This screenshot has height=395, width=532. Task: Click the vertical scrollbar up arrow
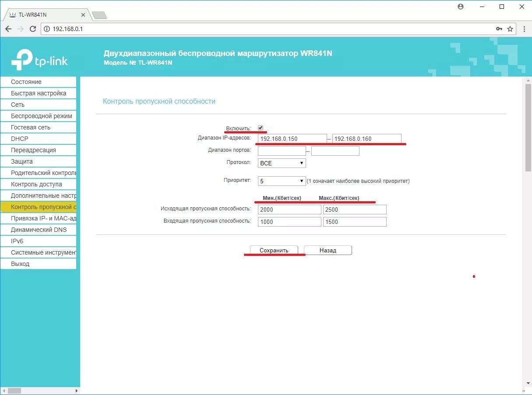[528, 80]
